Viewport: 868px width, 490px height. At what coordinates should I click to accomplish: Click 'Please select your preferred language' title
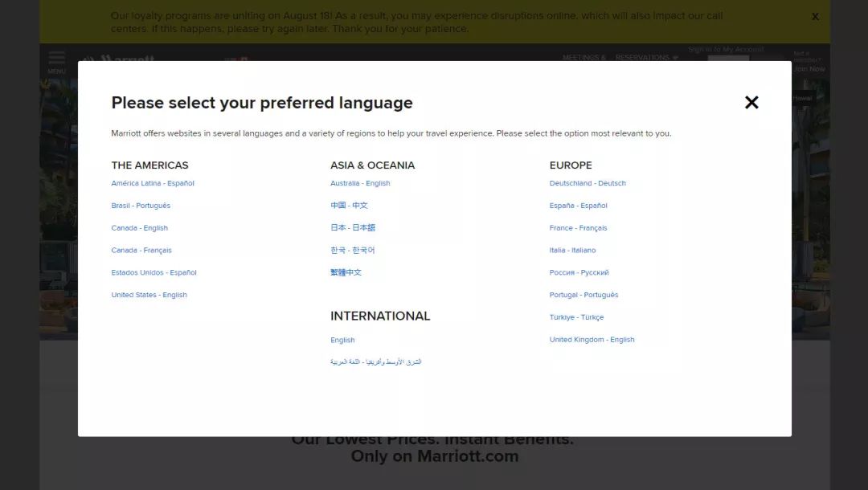(x=262, y=103)
